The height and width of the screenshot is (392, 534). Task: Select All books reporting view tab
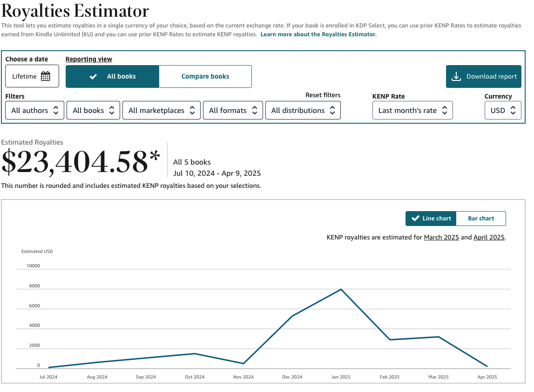click(112, 77)
